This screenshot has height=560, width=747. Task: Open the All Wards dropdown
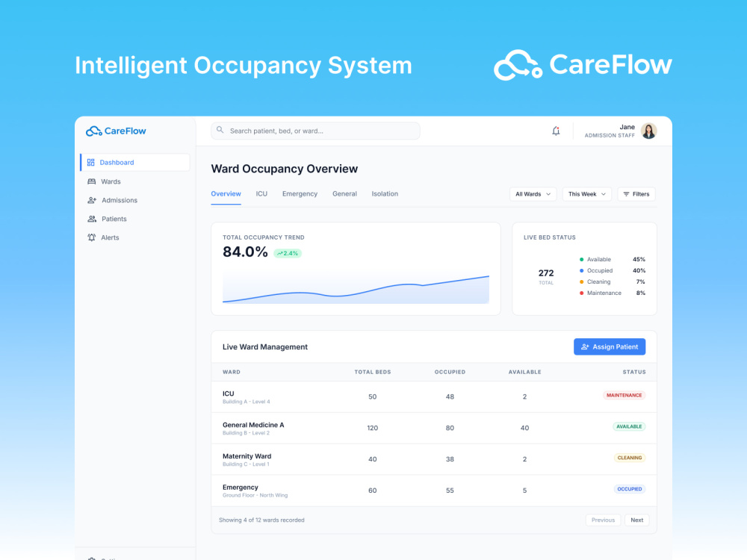(533, 194)
